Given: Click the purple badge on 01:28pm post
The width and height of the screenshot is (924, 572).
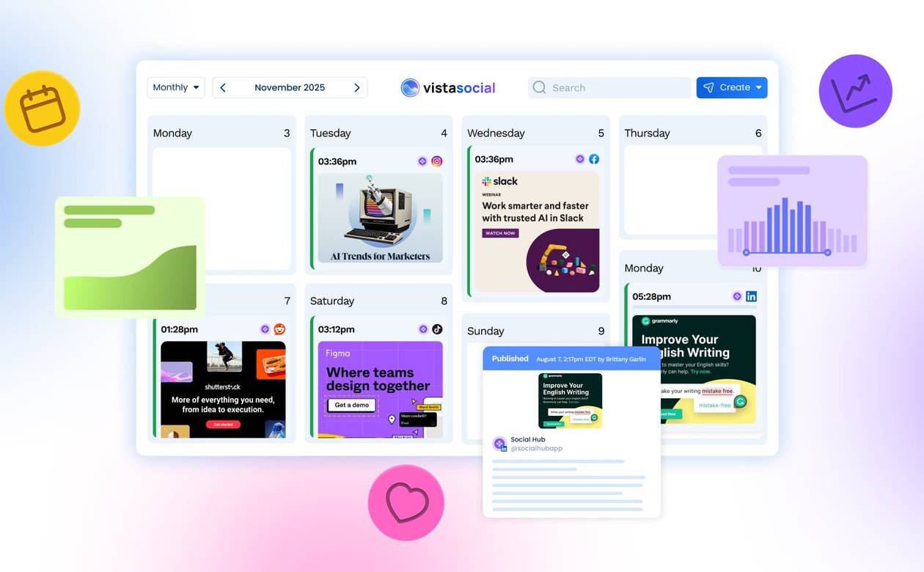Looking at the screenshot, I should point(265,329).
